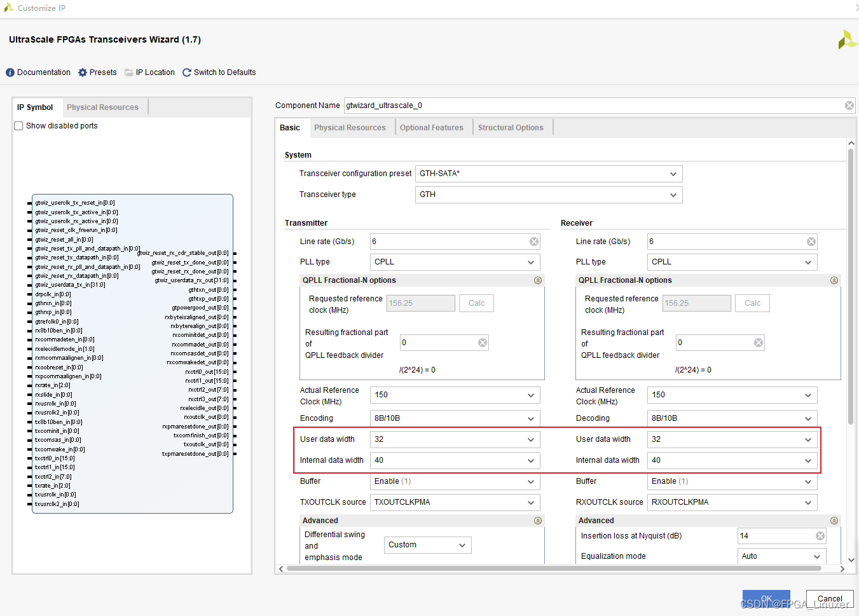Open Transceiver configuration preset dropdown
This screenshot has width=859, height=616.
[549, 174]
